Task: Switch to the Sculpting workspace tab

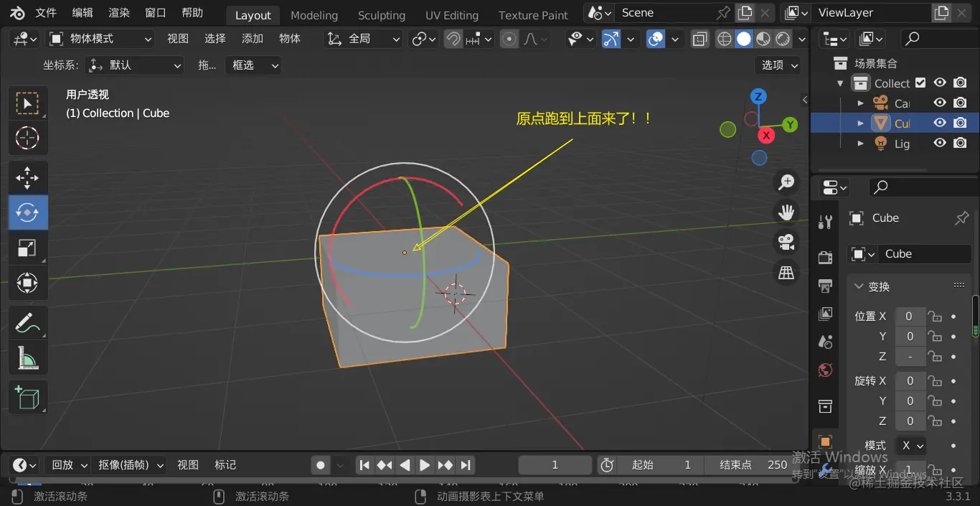Action: [x=381, y=15]
